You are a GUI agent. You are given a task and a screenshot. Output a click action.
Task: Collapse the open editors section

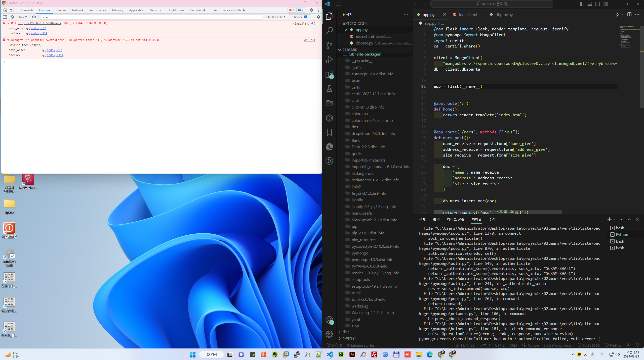[x=340, y=23]
